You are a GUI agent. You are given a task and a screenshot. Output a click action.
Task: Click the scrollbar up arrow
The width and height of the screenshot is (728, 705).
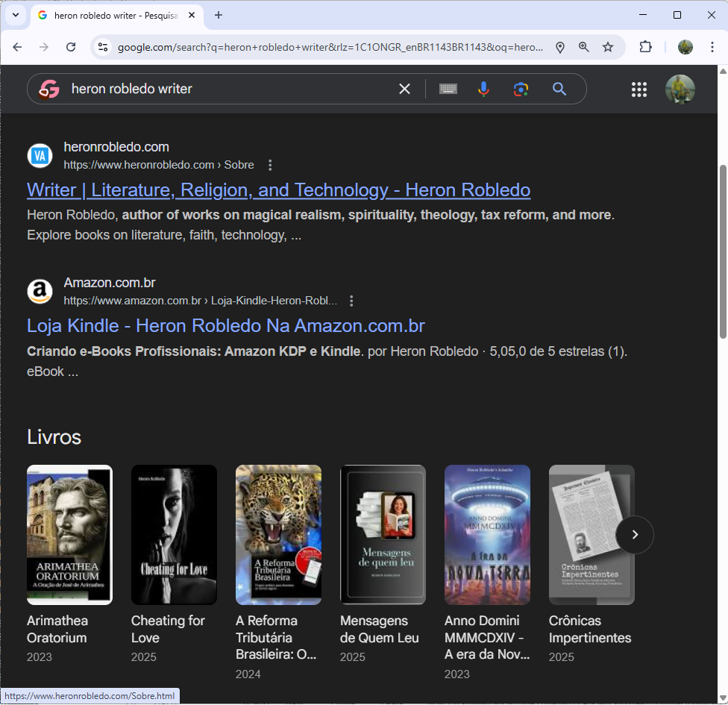tap(723, 72)
